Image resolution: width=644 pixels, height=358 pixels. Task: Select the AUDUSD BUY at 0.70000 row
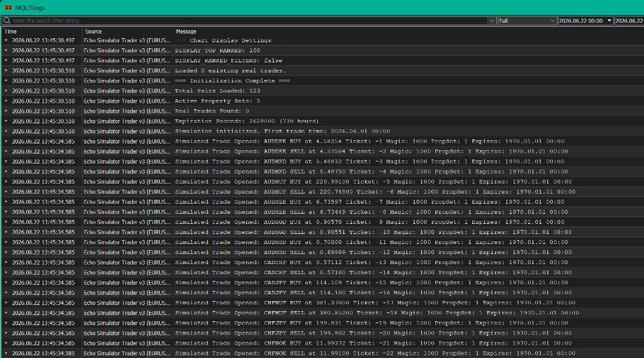tap(322, 242)
